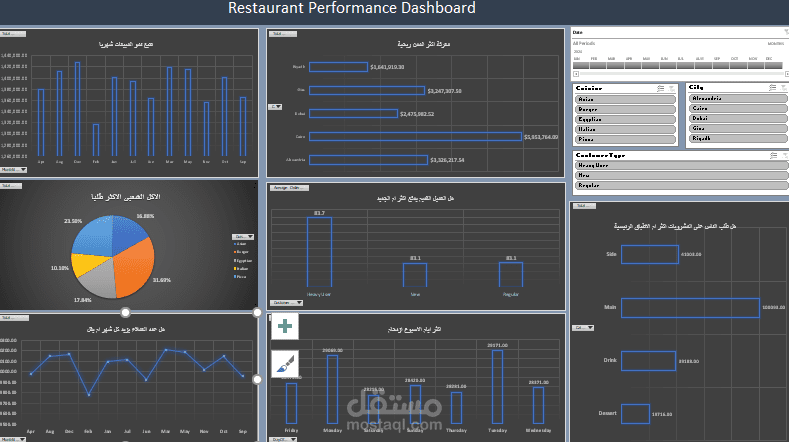Screen dimensions: 789x442
Task: Click the Drink axis label
Action: tap(610, 360)
